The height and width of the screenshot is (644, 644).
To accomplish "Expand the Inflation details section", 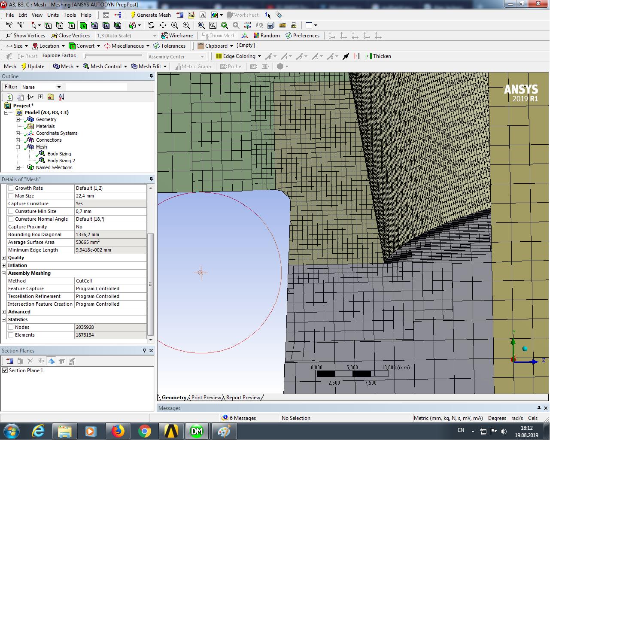I will pyautogui.click(x=4, y=265).
